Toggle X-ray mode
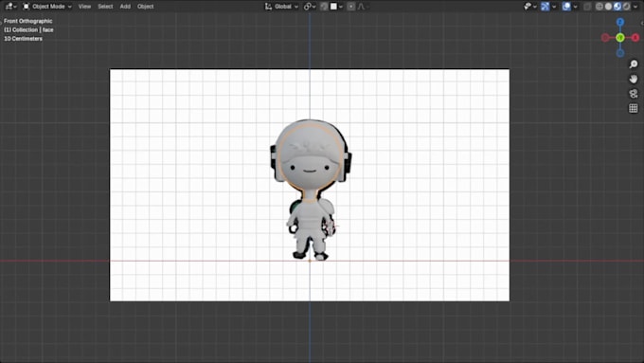 point(587,7)
